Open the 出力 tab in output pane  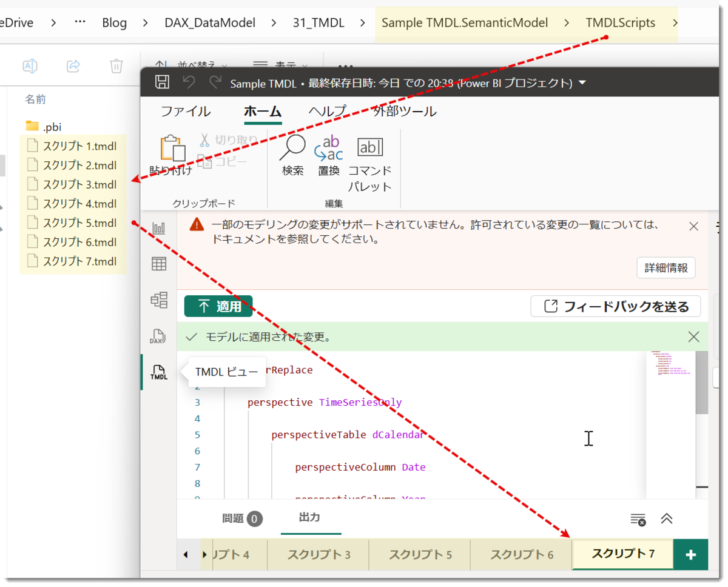tap(309, 517)
